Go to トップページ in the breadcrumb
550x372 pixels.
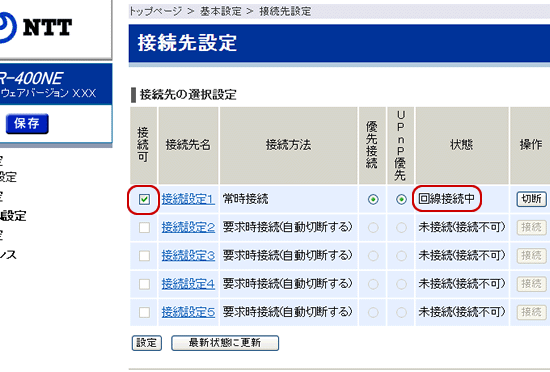point(155,11)
